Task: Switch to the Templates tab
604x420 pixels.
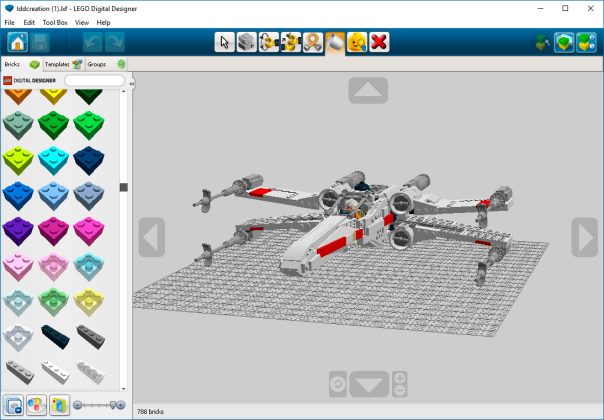Action: 63,64
